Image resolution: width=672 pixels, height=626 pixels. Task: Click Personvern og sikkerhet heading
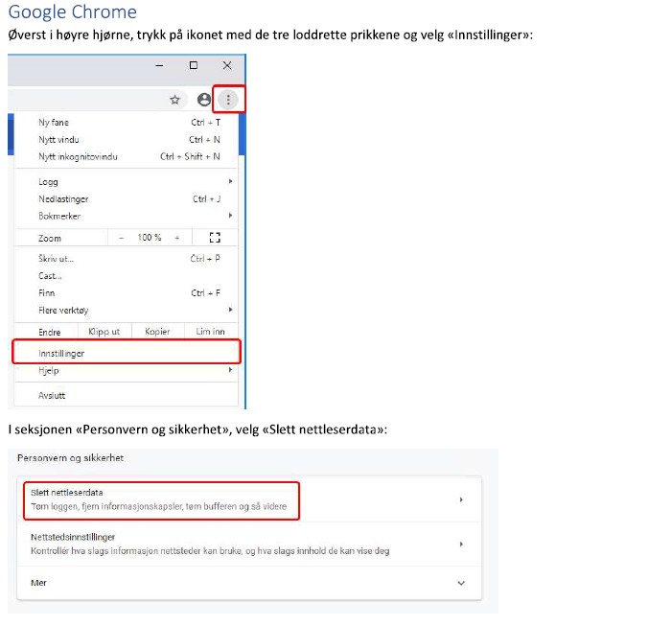tap(70, 458)
